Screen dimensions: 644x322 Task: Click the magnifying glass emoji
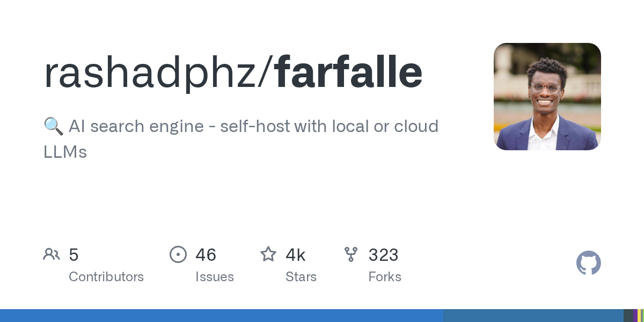[53, 126]
